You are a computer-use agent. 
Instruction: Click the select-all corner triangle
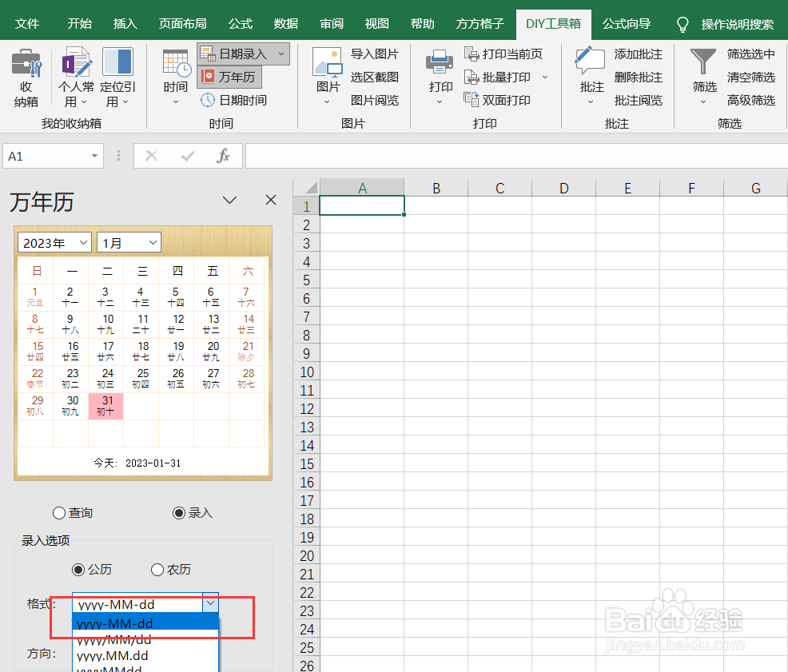(311, 188)
